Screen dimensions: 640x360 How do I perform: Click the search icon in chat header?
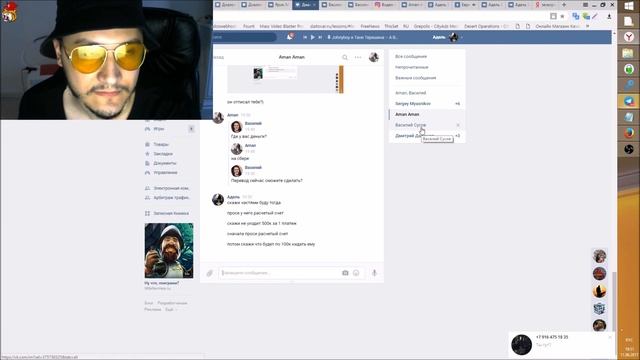point(345,58)
